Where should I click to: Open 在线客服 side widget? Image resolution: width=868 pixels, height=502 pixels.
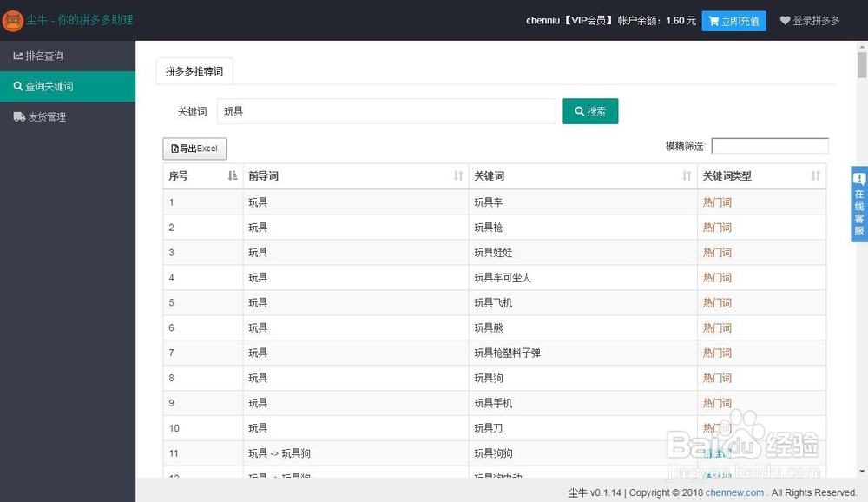click(859, 204)
